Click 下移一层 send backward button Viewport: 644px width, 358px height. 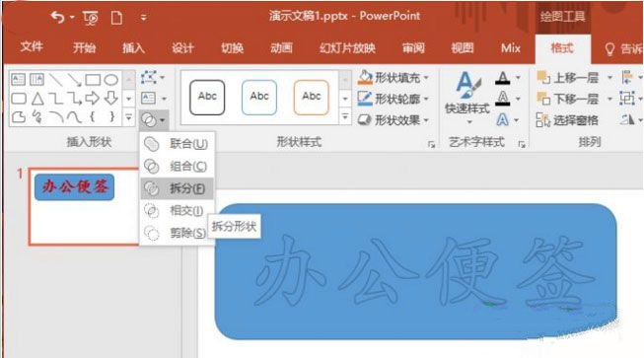[x=568, y=99]
